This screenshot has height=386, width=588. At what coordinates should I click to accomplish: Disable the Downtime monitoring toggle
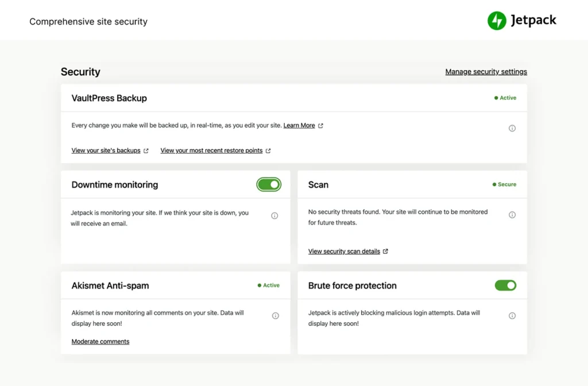click(x=269, y=184)
